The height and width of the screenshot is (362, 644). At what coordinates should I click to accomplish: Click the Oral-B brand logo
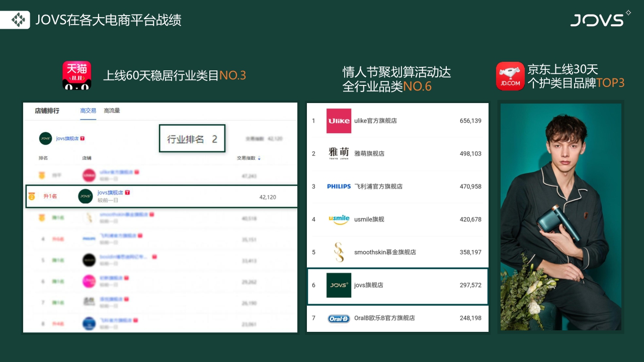click(x=338, y=318)
